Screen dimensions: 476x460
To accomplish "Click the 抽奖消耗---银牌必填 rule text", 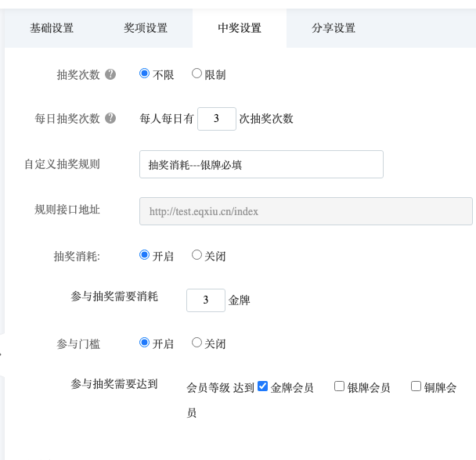I will pyautogui.click(x=195, y=165).
